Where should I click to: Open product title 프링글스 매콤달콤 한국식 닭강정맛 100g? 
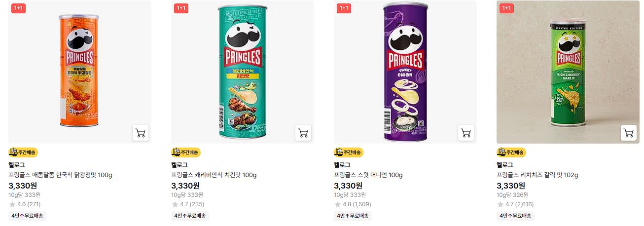61,175
